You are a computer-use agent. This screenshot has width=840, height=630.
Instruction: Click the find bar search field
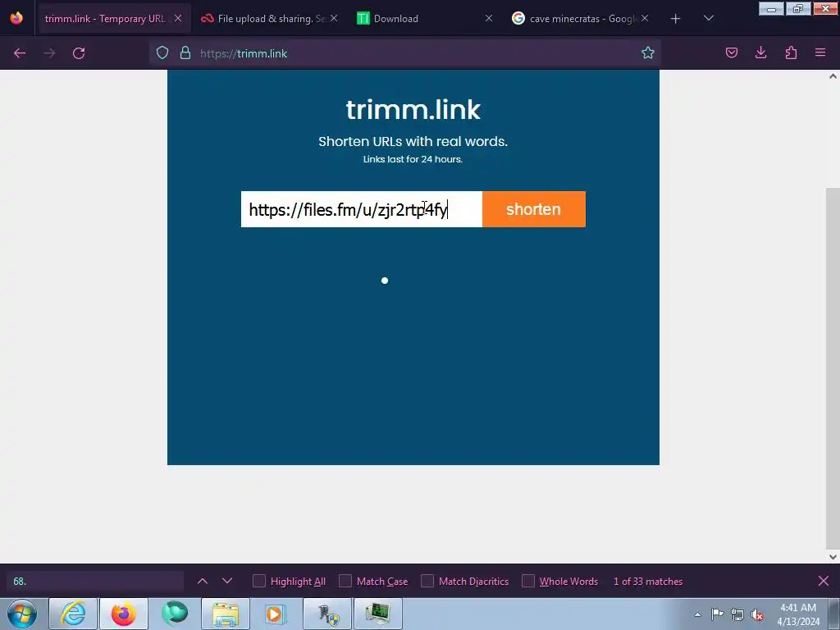[x=95, y=582]
